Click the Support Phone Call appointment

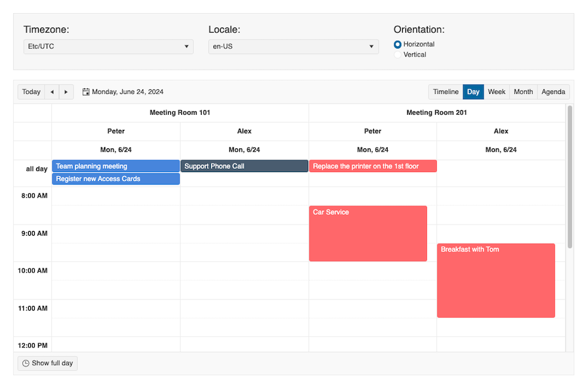244,166
